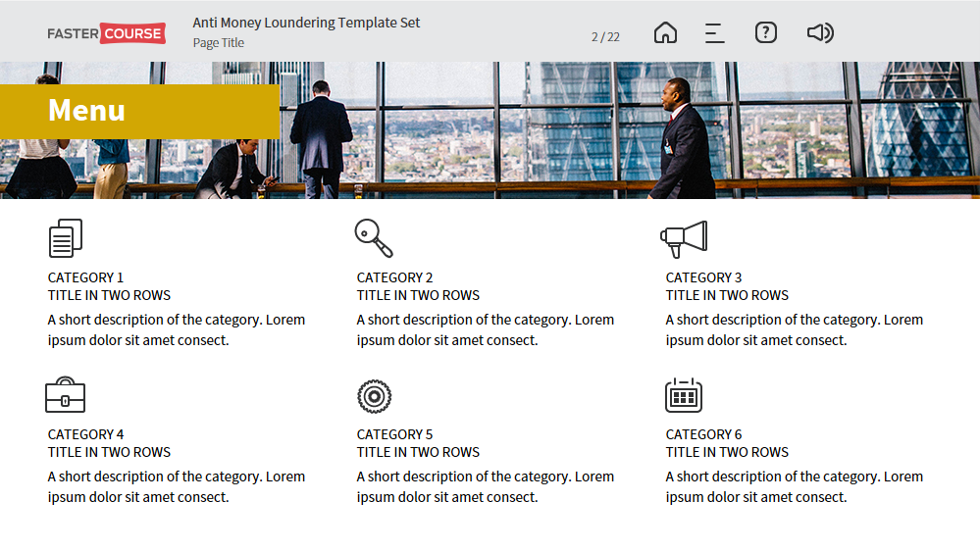Open the table of contents list icon
The height and width of the screenshot is (552, 980).
714,33
